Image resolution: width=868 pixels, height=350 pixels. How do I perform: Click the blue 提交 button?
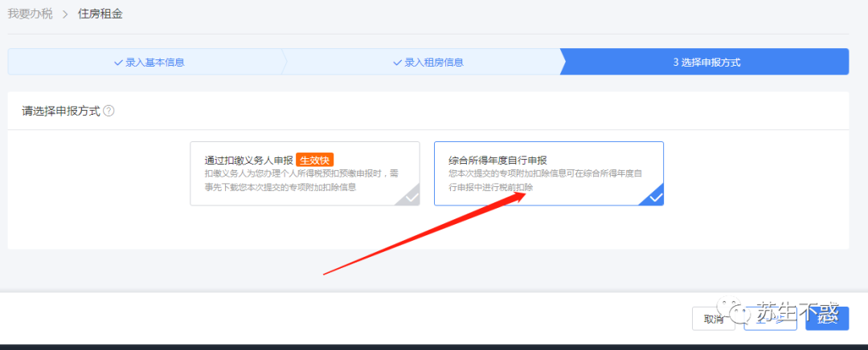827,319
